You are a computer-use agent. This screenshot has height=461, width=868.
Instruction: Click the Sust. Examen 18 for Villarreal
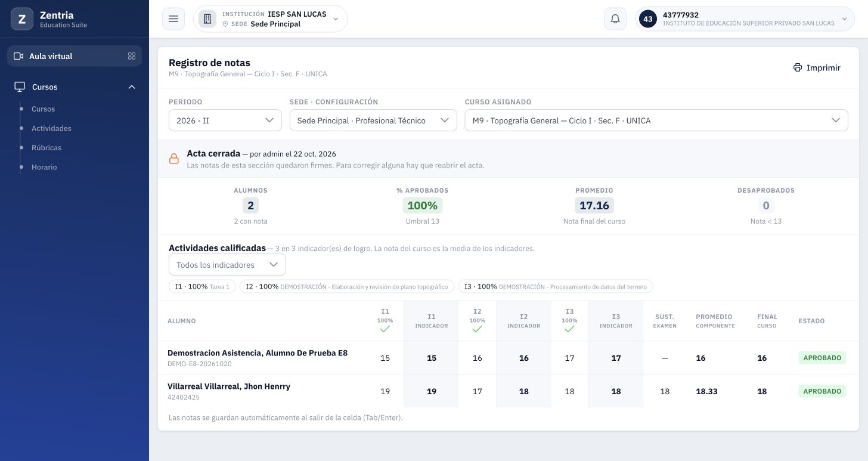click(665, 391)
